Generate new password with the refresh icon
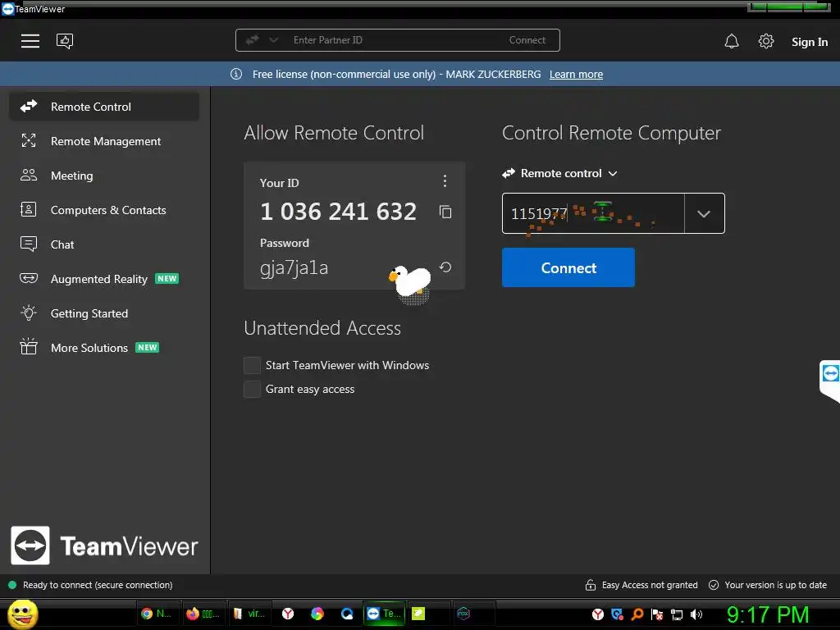The height and width of the screenshot is (630, 840). [x=445, y=267]
